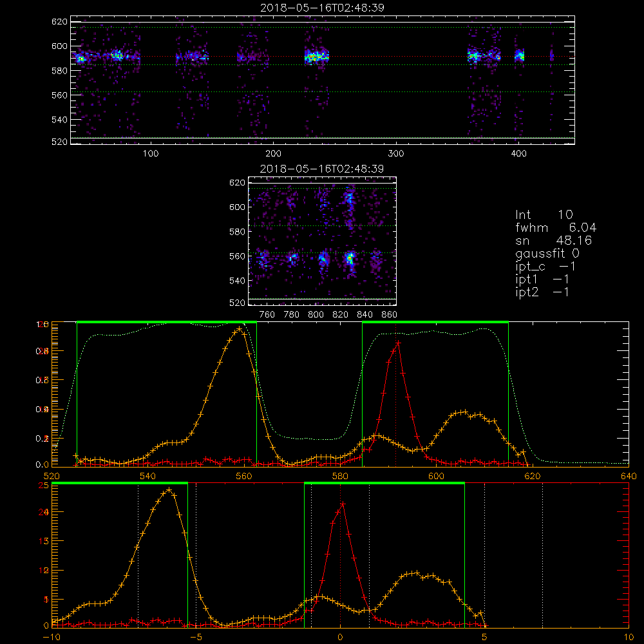The height and width of the screenshot is (644, 644).
Task: Click the brightest spot in the middle image
Action: [x=350, y=259]
